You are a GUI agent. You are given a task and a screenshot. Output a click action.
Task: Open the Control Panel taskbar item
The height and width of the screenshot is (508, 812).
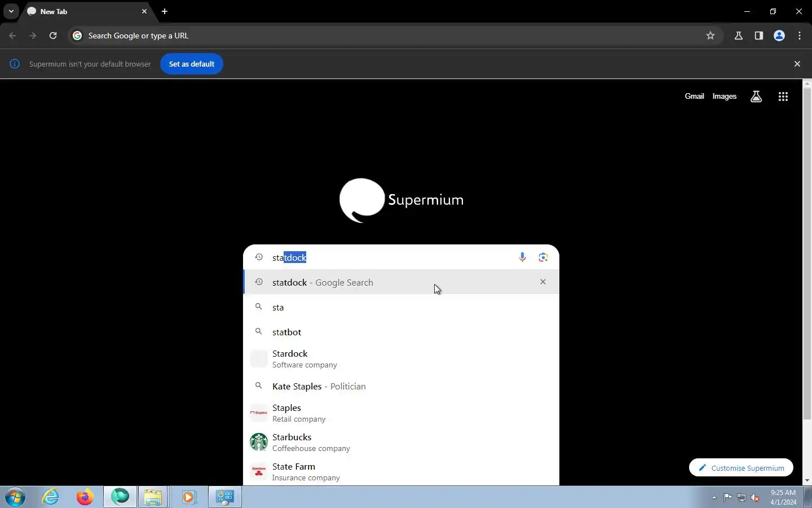(225, 497)
